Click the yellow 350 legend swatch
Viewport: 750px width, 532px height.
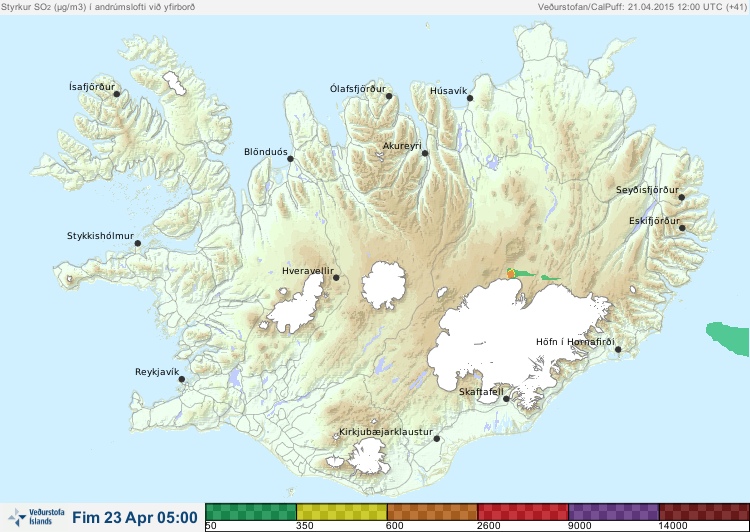pyautogui.click(x=342, y=512)
